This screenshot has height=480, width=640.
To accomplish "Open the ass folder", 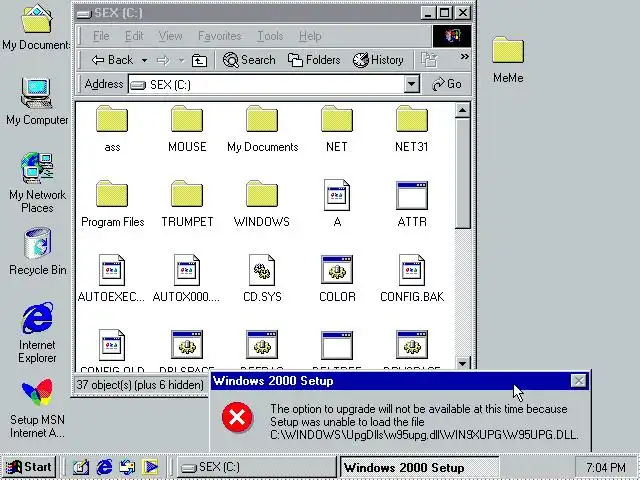I will 112,128.
